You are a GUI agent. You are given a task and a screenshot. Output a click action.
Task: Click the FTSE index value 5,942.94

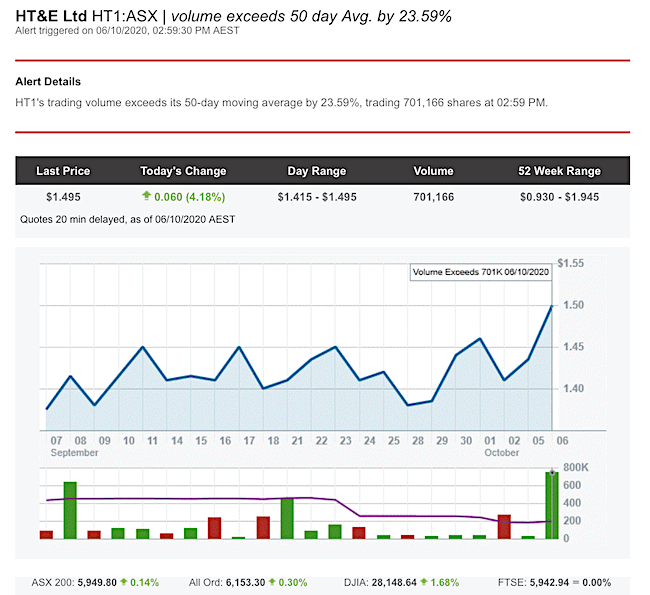pyautogui.click(x=549, y=583)
